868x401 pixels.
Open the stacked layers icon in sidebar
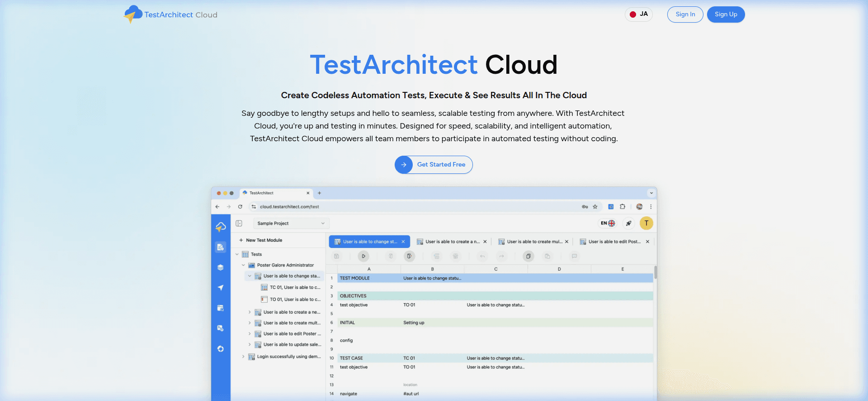[221, 267]
